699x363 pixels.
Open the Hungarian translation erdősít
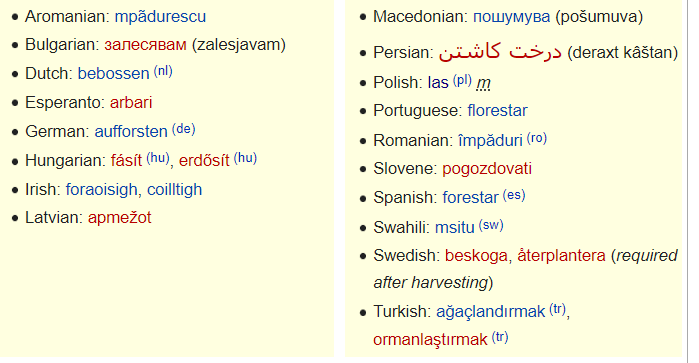point(204,160)
